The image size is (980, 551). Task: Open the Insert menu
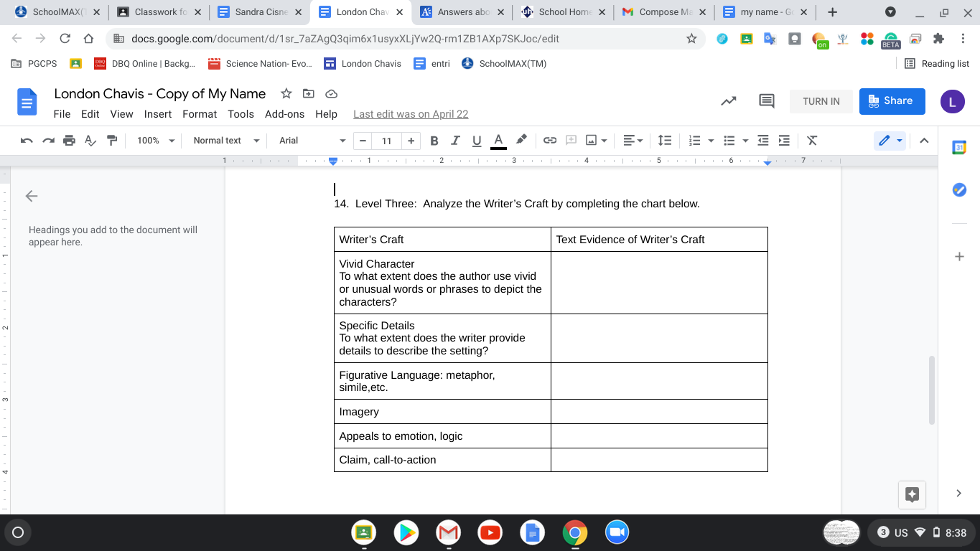(x=157, y=114)
